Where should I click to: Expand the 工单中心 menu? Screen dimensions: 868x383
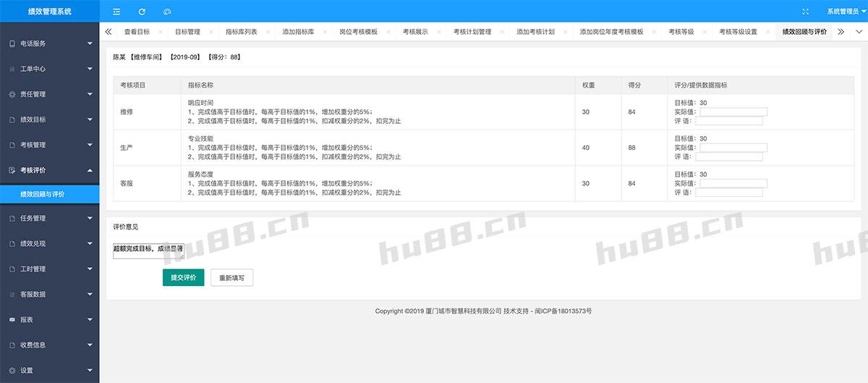(x=90, y=69)
